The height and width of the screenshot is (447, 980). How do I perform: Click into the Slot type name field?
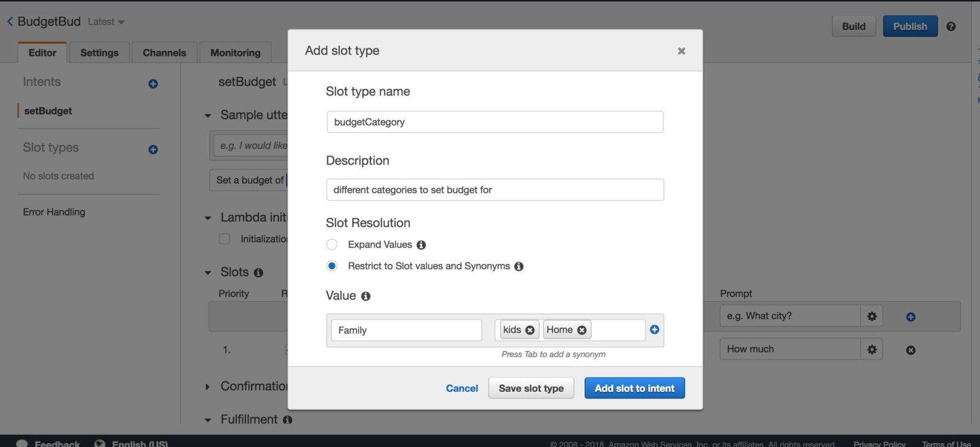click(495, 122)
